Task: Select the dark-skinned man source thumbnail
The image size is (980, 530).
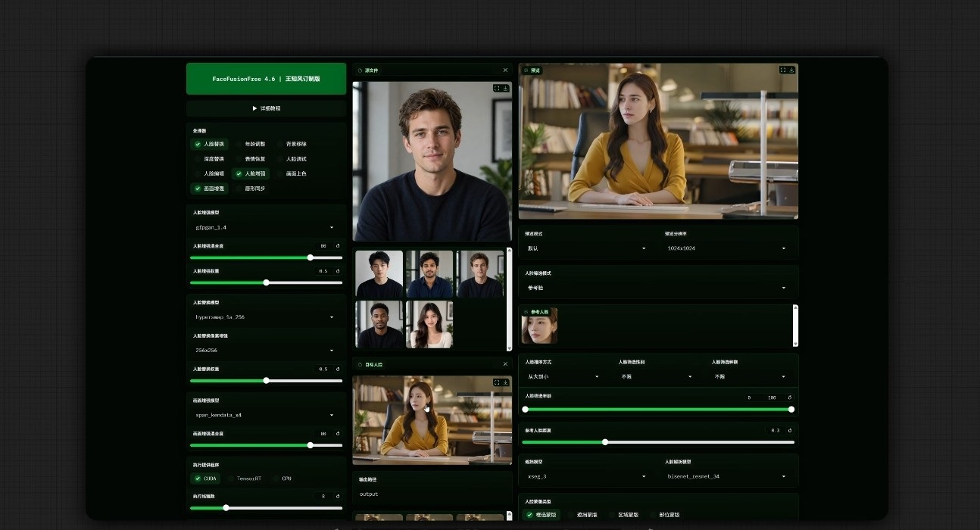Action: [x=379, y=325]
